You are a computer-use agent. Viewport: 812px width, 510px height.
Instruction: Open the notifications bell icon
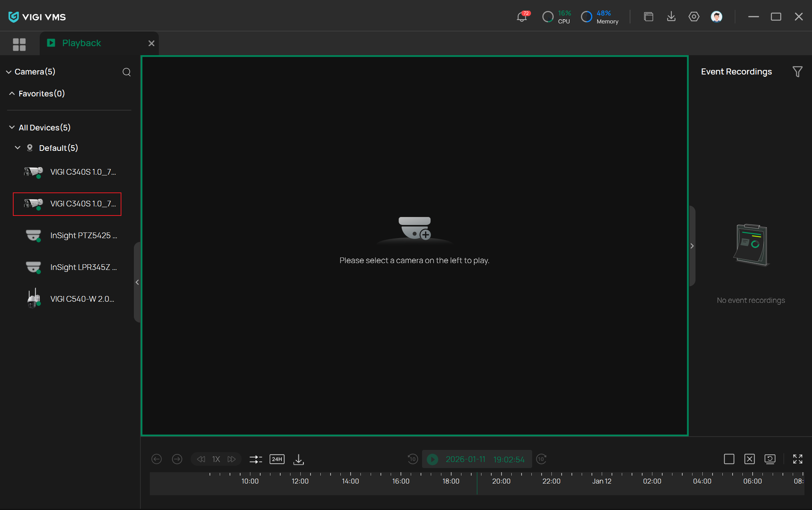point(522,17)
